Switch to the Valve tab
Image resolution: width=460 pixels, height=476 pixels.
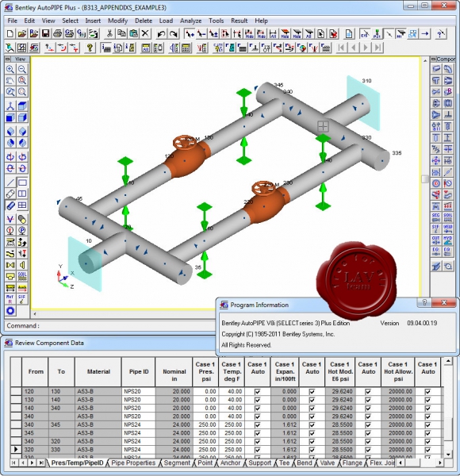click(x=327, y=463)
